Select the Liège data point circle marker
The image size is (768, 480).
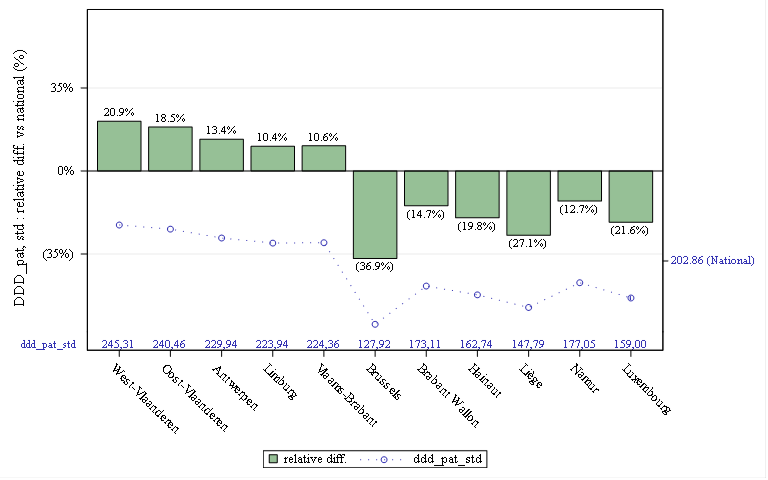(528, 308)
